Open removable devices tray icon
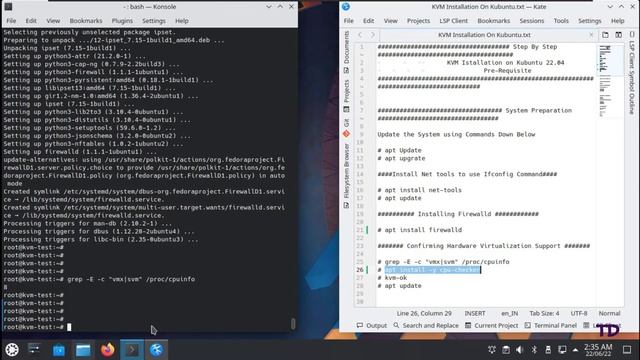The image size is (640, 360). click(x=548, y=350)
